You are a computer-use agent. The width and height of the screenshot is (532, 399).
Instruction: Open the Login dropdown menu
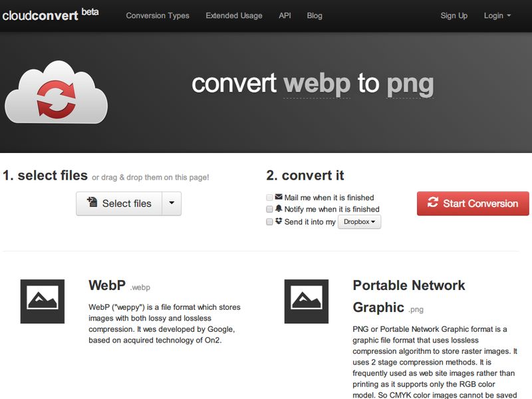pyautogui.click(x=497, y=15)
